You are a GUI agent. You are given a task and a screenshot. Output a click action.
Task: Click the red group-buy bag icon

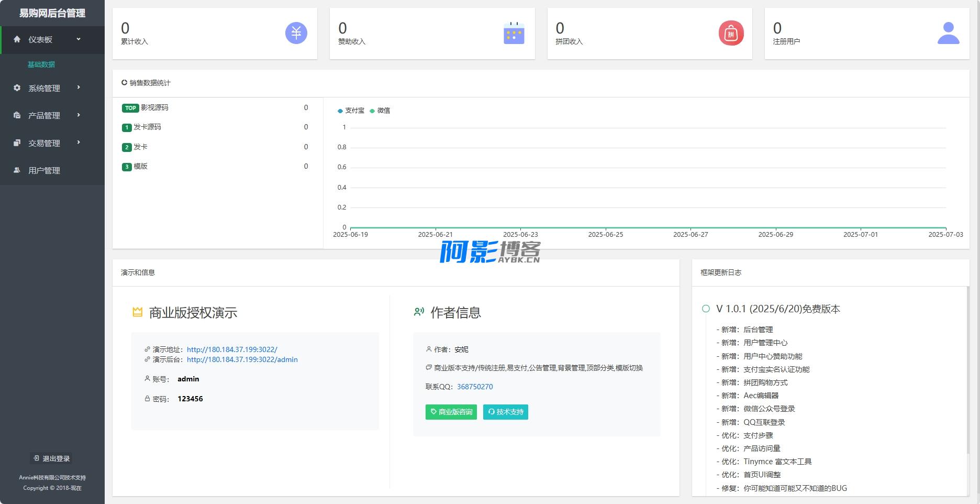731,33
